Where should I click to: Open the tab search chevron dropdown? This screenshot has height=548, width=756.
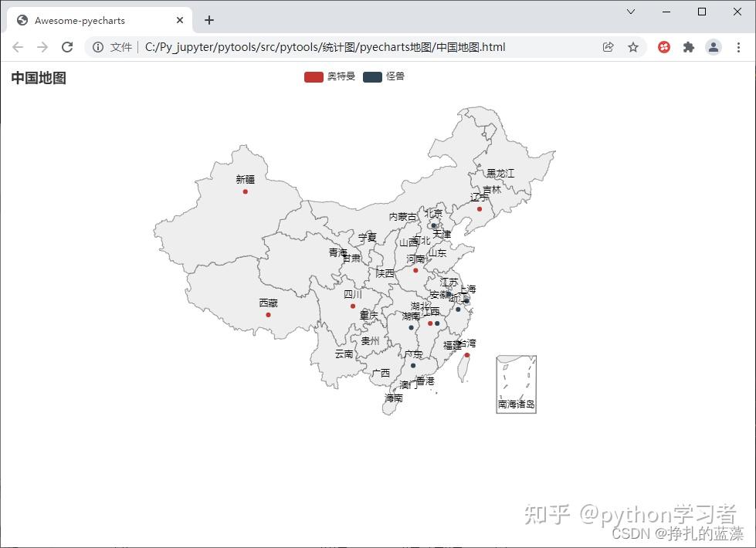(631, 12)
